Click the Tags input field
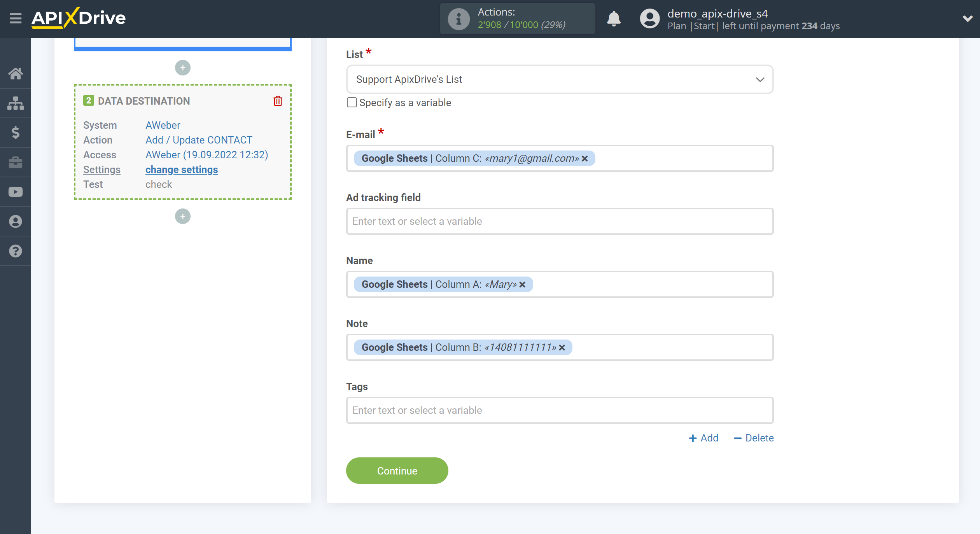Viewport: 980px width, 534px height. pyautogui.click(x=560, y=410)
